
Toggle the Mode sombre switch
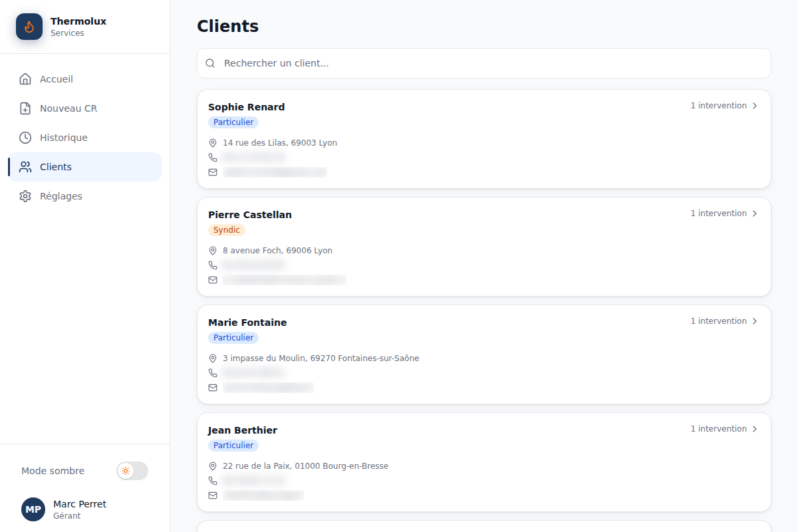click(x=132, y=471)
